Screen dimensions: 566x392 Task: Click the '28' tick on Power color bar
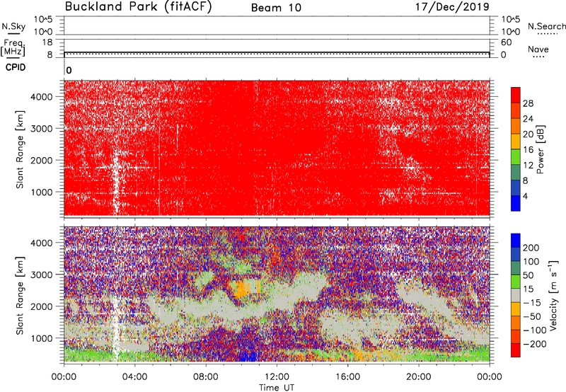[528, 103]
